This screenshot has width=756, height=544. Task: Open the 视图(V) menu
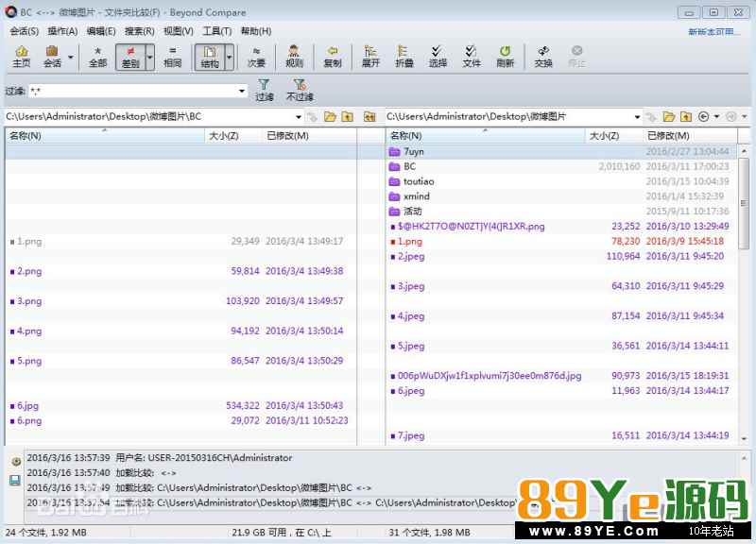[178, 31]
